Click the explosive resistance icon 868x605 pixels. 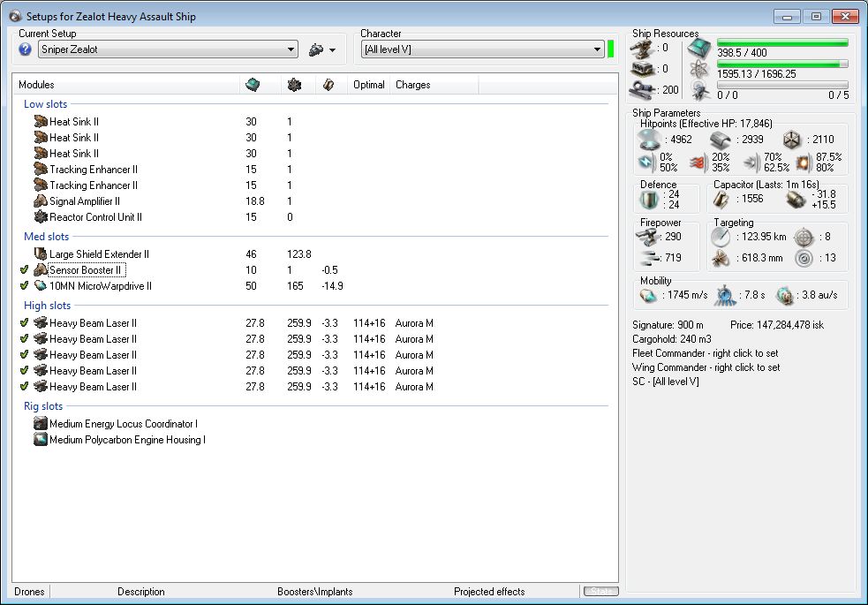coord(803,163)
